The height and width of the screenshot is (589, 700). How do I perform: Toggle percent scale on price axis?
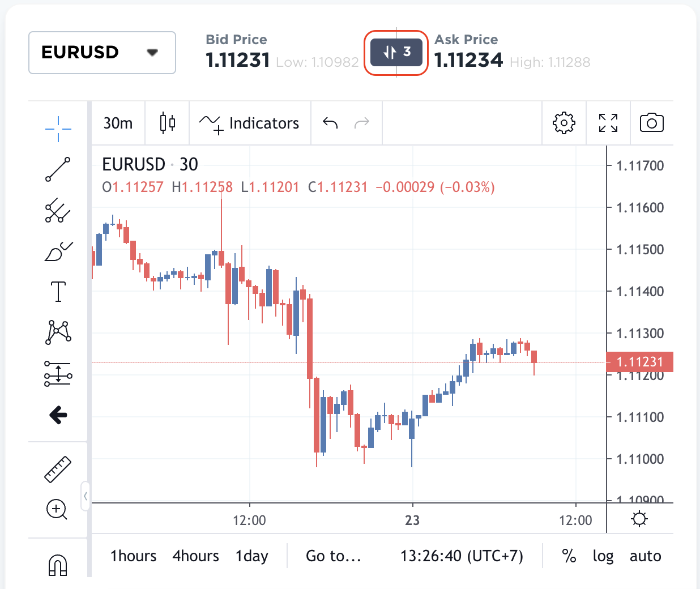click(569, 556)
